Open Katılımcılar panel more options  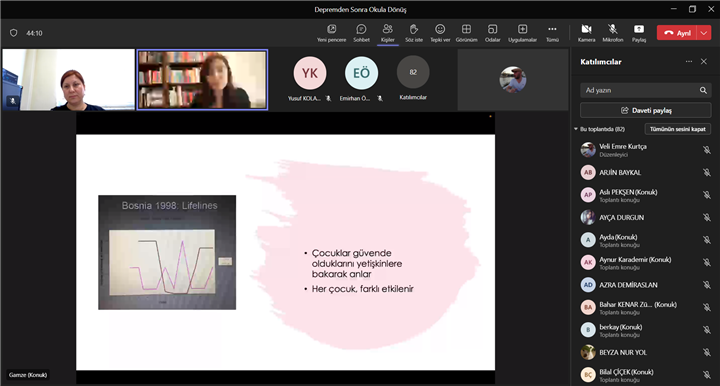pos(688,62)
